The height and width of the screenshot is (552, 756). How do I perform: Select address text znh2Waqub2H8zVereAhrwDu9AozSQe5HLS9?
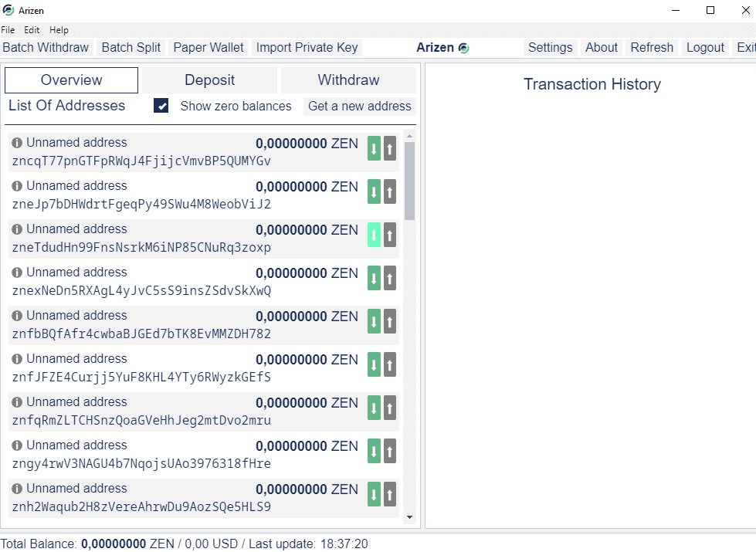pyautogui.click(x=141, y=506)
